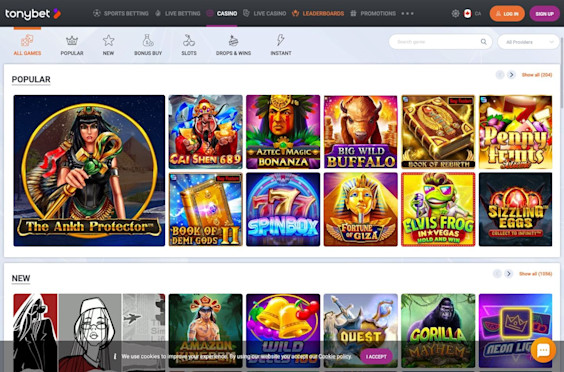Click the Log In button
The image size is (564, 372).
(x=507, y=14)
